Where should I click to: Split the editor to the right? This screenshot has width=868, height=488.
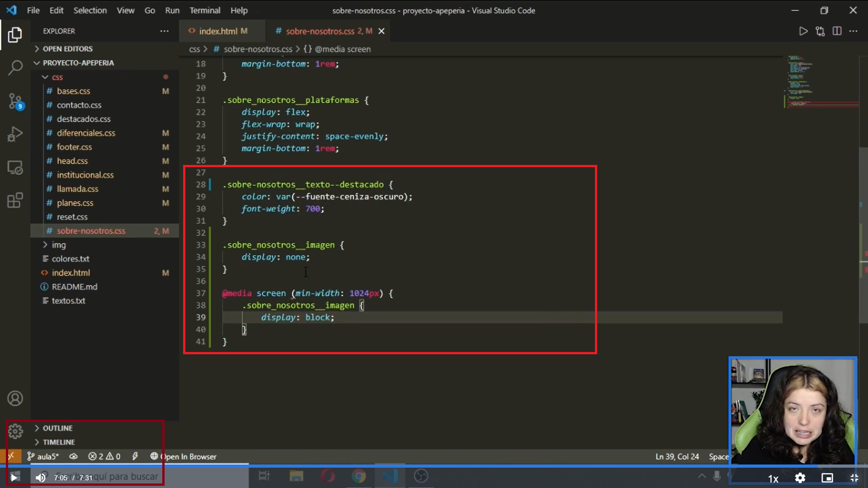(837, 31)
